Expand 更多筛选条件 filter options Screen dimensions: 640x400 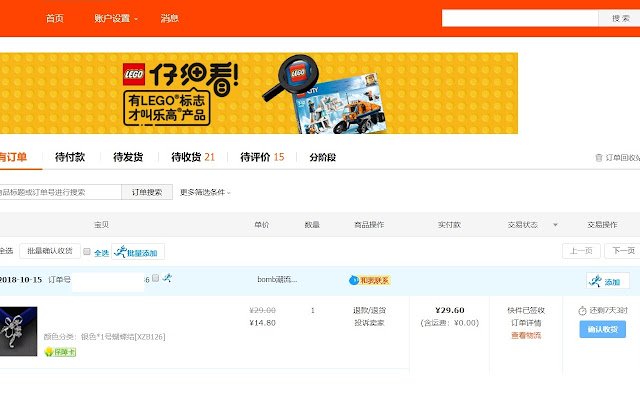click(x=205, y=192)
